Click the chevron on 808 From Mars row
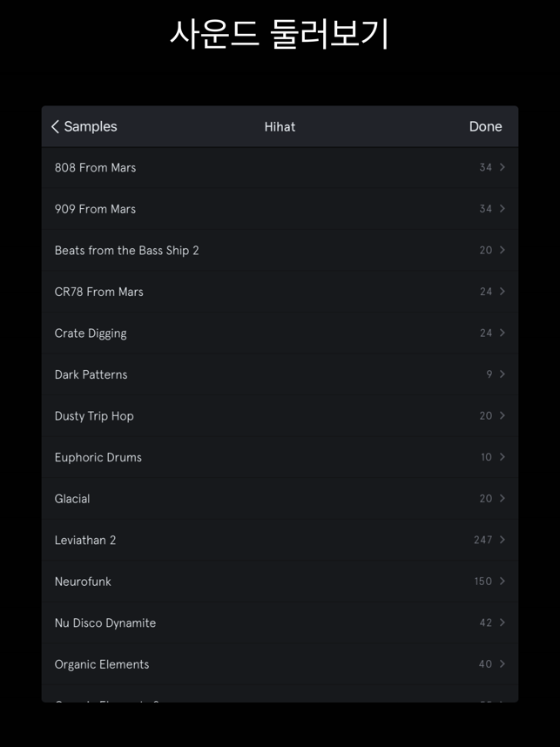 coord(502,167)
